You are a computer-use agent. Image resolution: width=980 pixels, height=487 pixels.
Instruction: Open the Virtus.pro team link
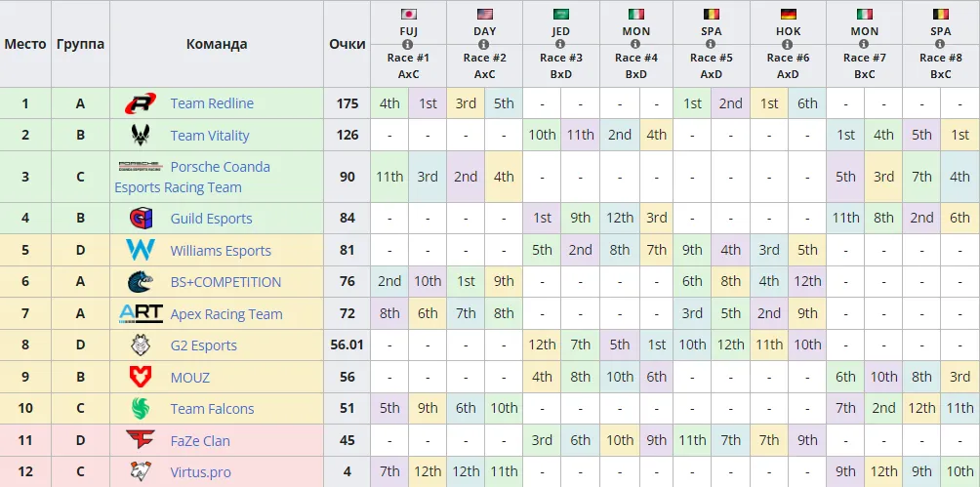[201, 472]
